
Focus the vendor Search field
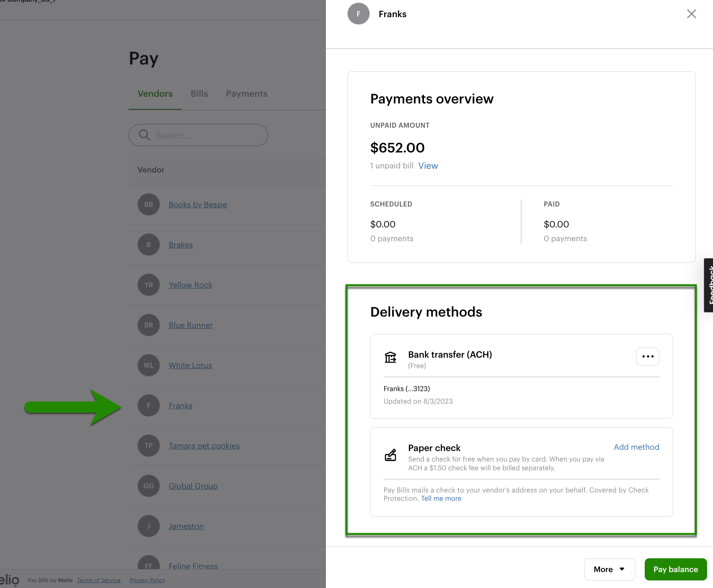coord(205,135)
